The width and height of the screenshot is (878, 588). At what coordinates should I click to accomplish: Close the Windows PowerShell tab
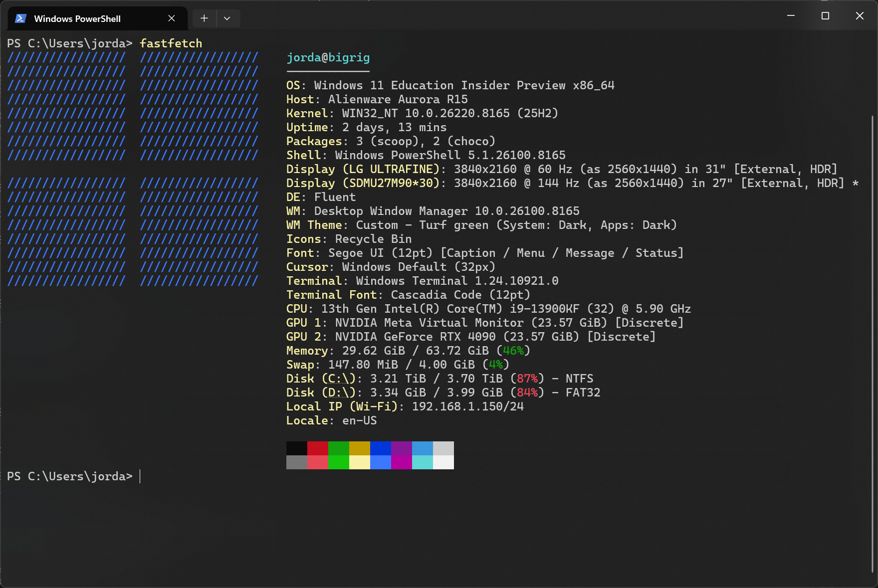[x=172, y=18]
